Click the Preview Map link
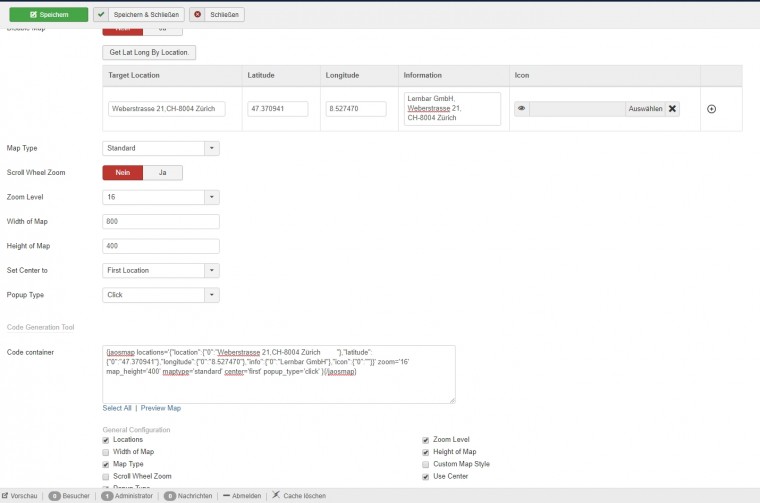The image size is (760, 503). click(x=160, y=408)
